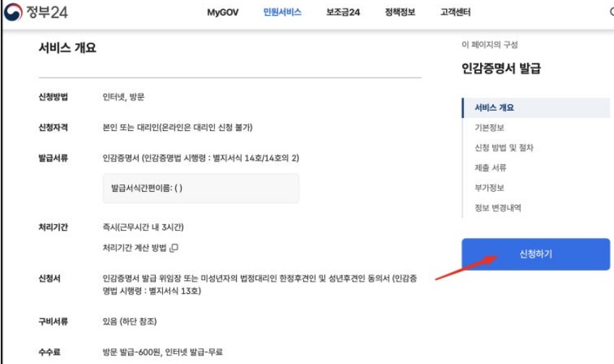This screenshot has height=364, width=614.
Task: Jump to 신청 방법 및 절차 section
Action: (504, 148)
